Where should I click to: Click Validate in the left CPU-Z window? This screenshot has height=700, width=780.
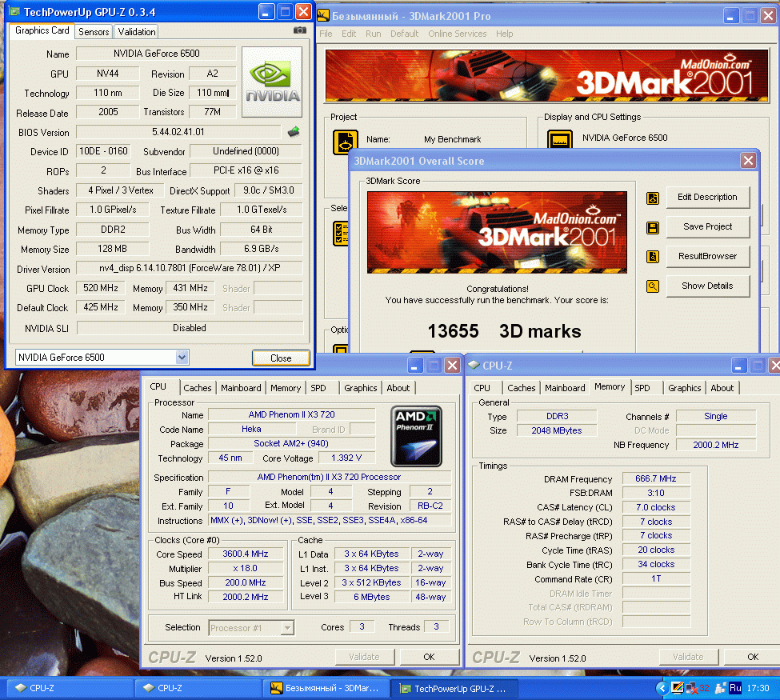pyautogui.click(x=364, y=657)
